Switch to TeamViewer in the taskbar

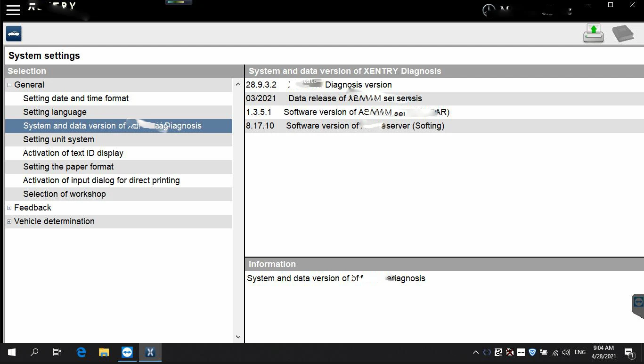click(x=127, y=352)
